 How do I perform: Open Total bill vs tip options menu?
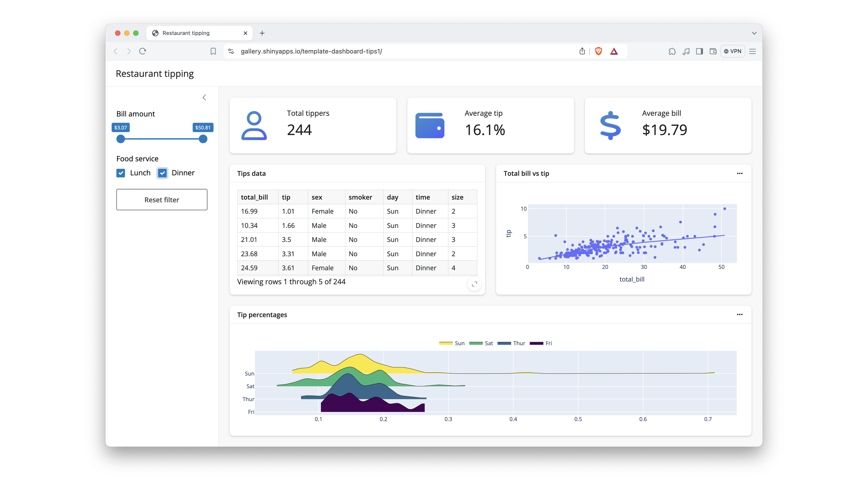[x=739, y=173]
